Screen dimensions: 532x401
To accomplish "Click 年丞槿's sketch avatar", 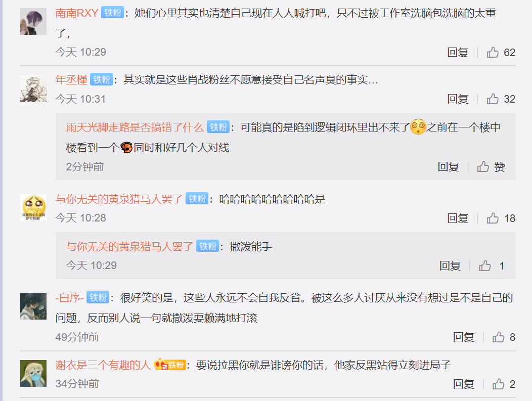I will (x=33, y=88).
